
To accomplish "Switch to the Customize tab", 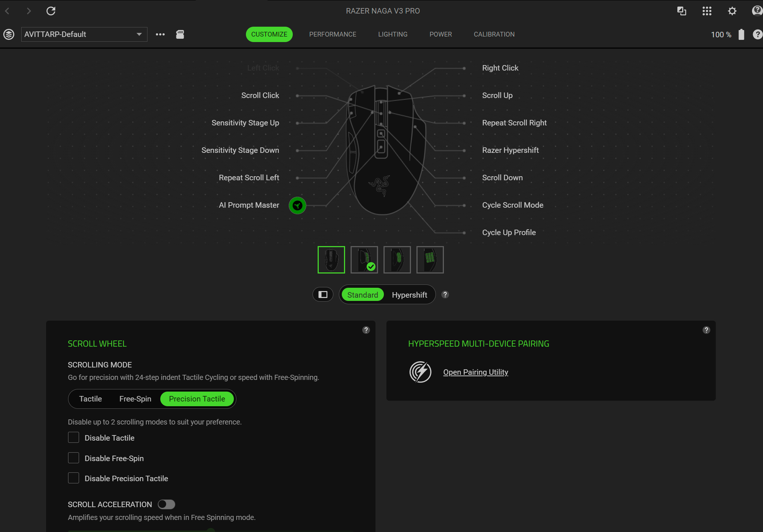I will [269, 34].
